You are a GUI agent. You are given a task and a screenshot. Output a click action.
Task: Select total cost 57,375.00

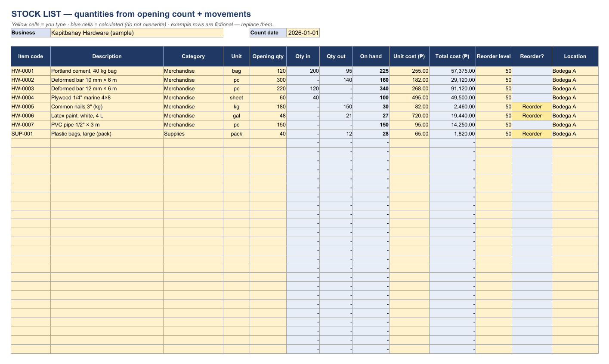[x=452, y=71]
